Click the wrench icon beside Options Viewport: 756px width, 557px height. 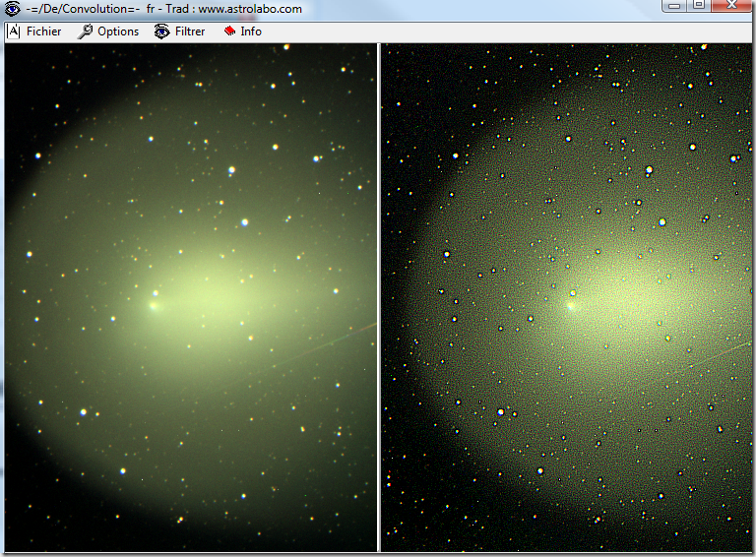click(x=86, y=31)
